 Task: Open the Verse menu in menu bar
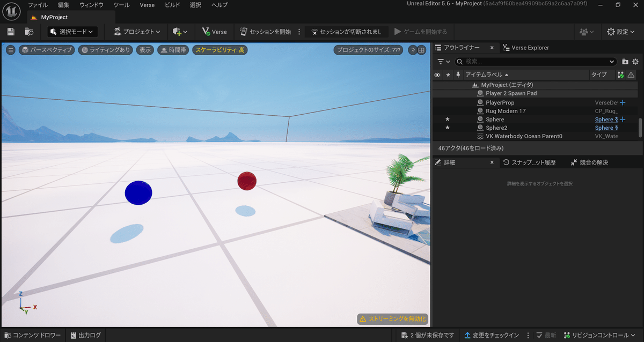(x=147, y=5)
